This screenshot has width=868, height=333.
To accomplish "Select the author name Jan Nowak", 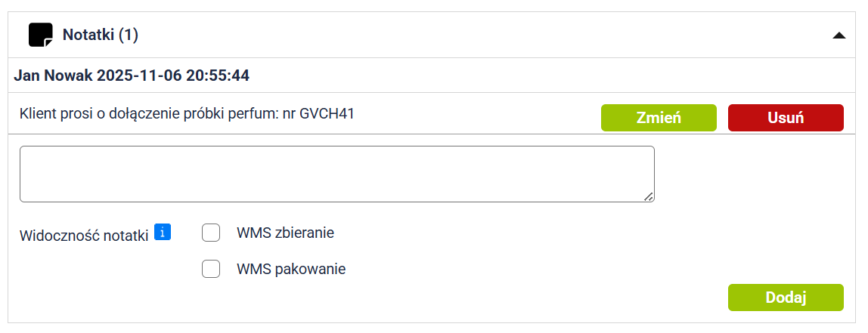I will click(54, 76).
